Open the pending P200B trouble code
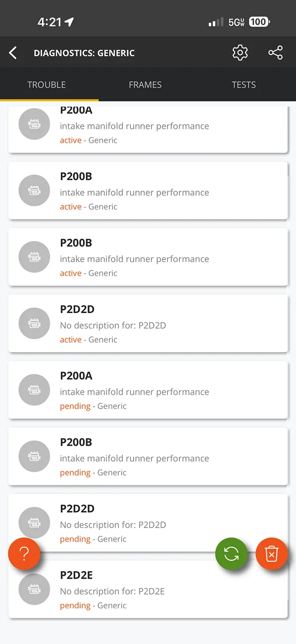Viewport: 296px width, 644px height. (148, 456)
